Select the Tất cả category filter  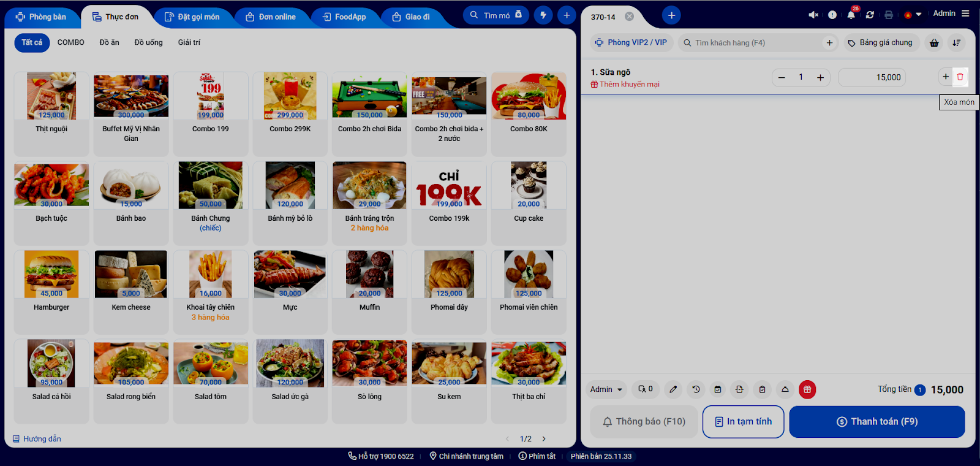[32, 42]
